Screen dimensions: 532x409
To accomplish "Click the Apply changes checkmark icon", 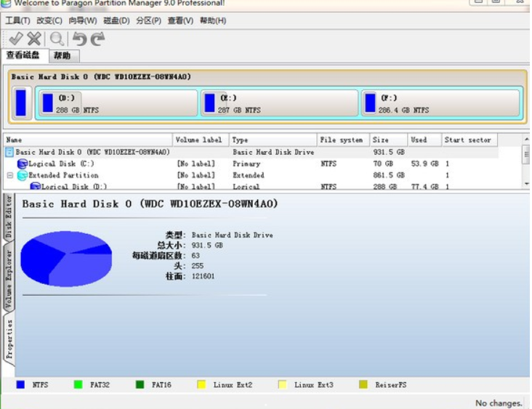I will coord(15,39).
